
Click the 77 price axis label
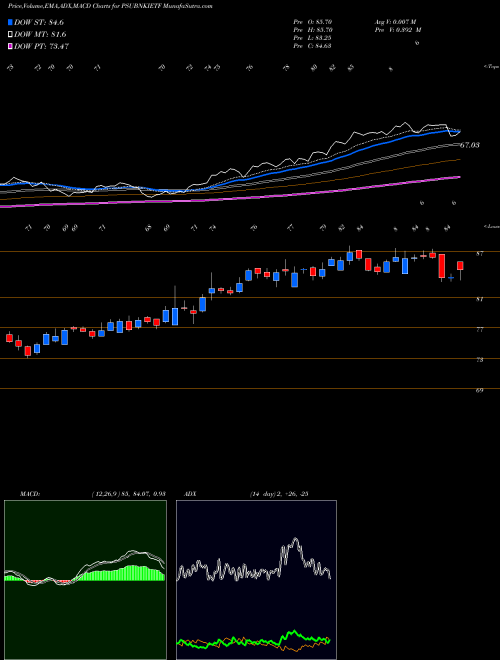[x=480, y=330]
